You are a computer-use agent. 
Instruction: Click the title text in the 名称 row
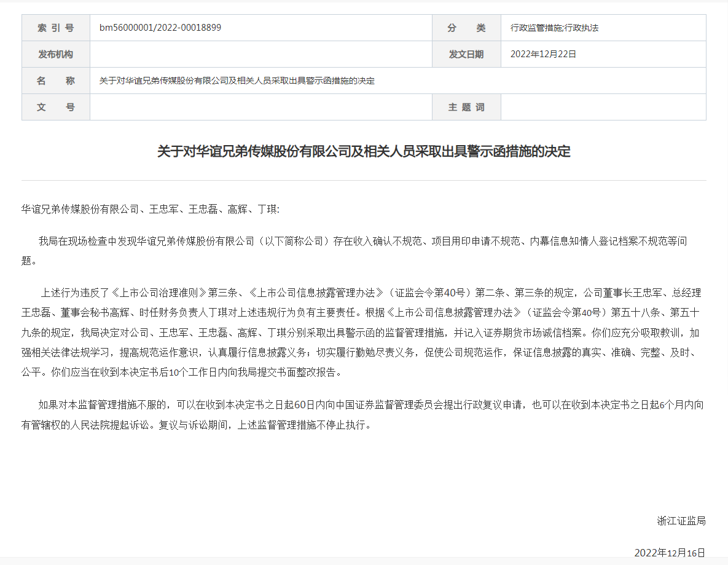click(x=237, y=81)
